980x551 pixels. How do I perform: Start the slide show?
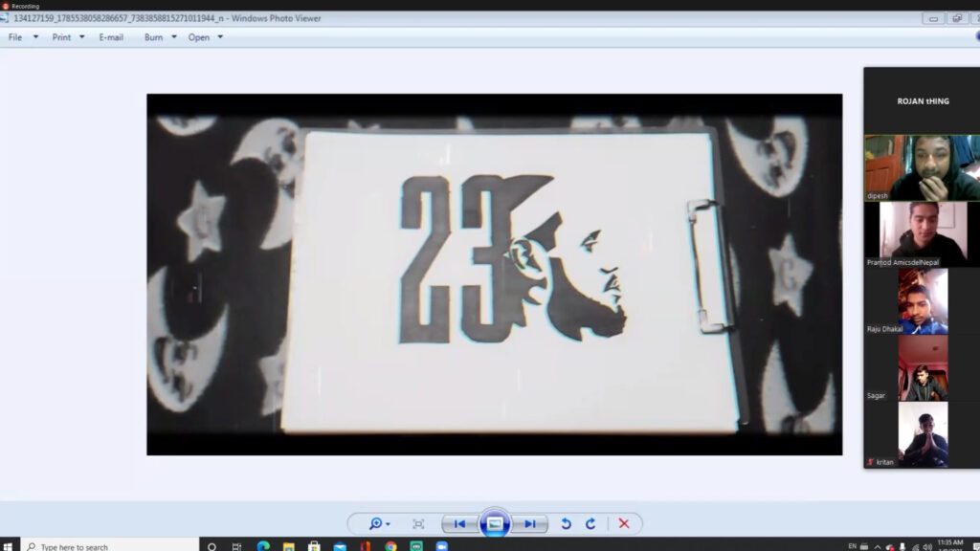coord(495,523)
